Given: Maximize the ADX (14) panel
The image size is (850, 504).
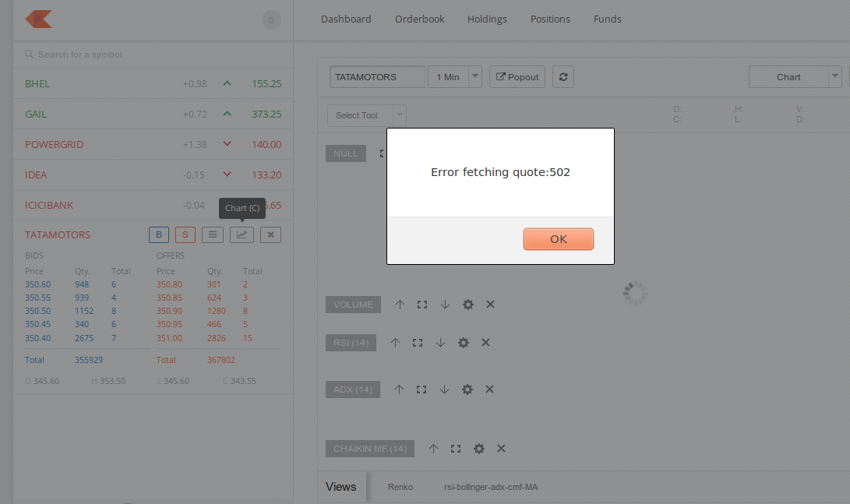Looking at the screenshot, I should (421, 389).
